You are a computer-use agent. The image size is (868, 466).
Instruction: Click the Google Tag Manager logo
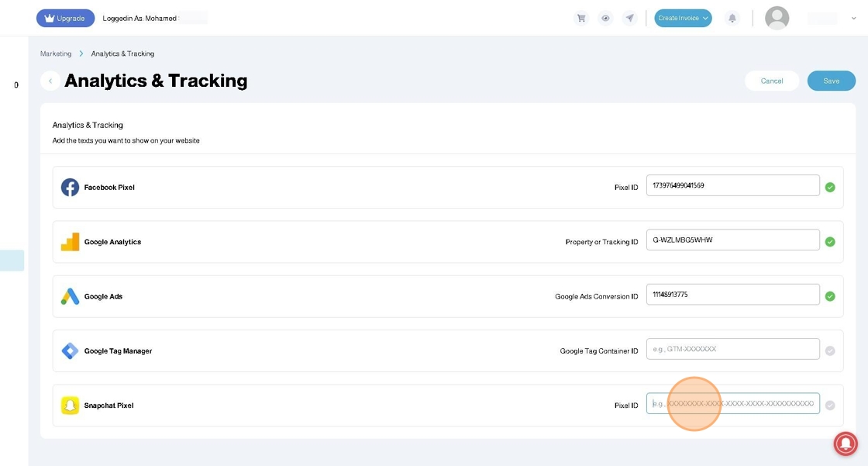(70, 350)
